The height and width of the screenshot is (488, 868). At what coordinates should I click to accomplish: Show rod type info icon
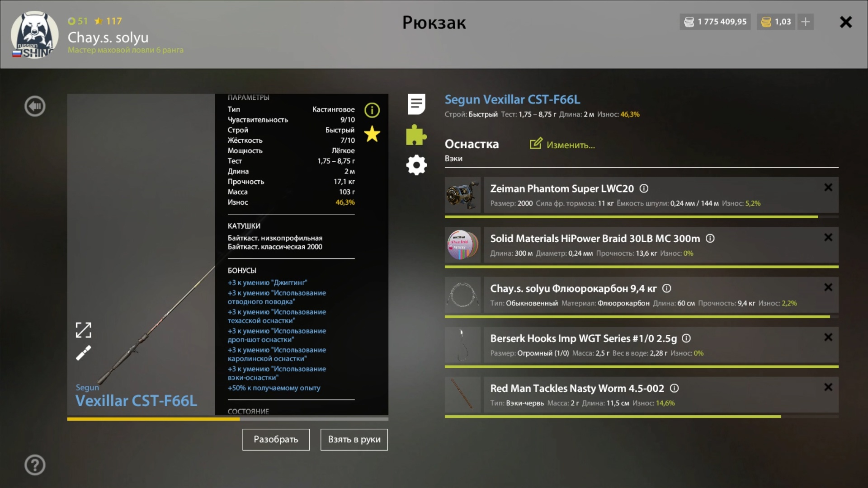pos(372,110)
